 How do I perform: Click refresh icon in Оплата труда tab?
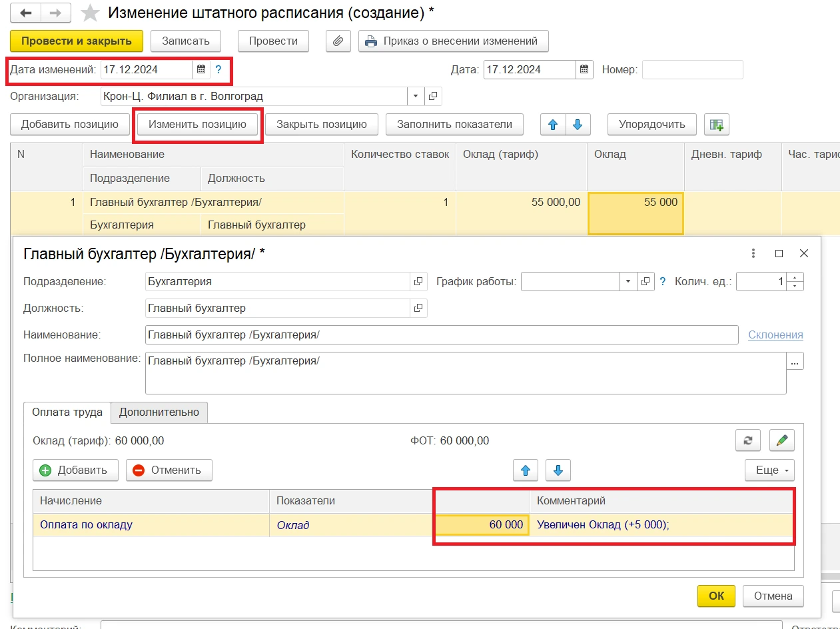pyautogui.click(x=748, y=440)
